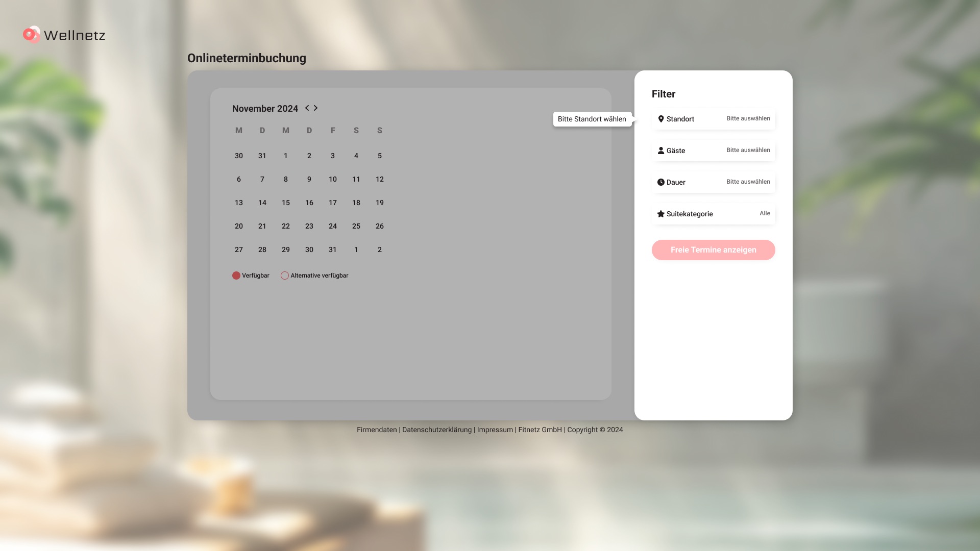Click the 'Bitte Standort wählen' tooltip
980x551 pixels.
coord(592,119)
